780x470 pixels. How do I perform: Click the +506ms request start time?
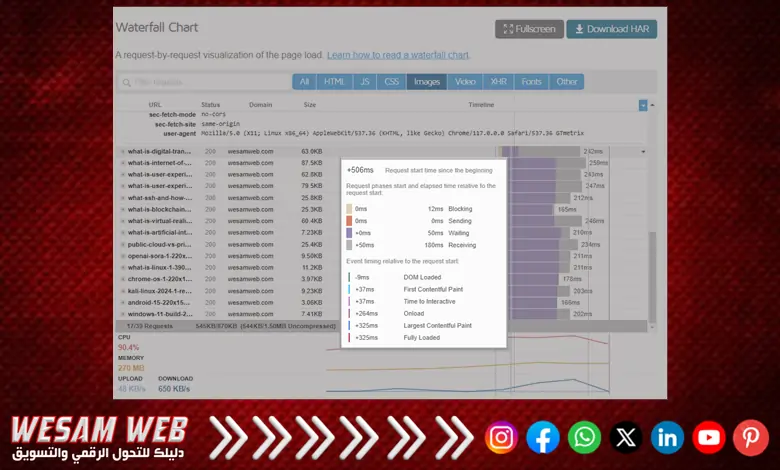coord(360,170)
